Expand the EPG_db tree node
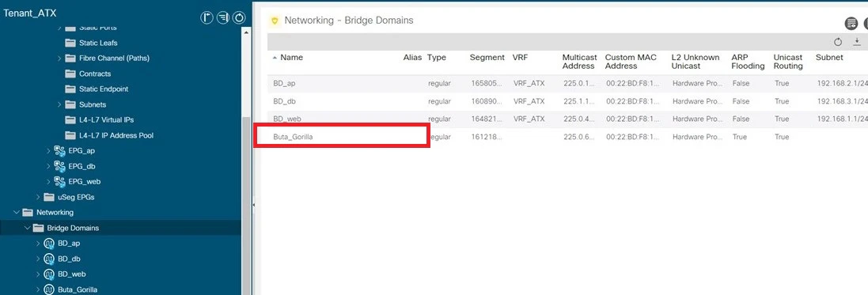This screenshot has width=868, height=295. coord(49,166)
